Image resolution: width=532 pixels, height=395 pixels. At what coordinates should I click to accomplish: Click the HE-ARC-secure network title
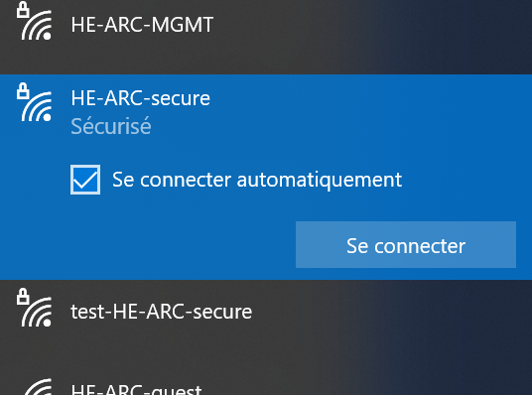click(x=141, y=98)
